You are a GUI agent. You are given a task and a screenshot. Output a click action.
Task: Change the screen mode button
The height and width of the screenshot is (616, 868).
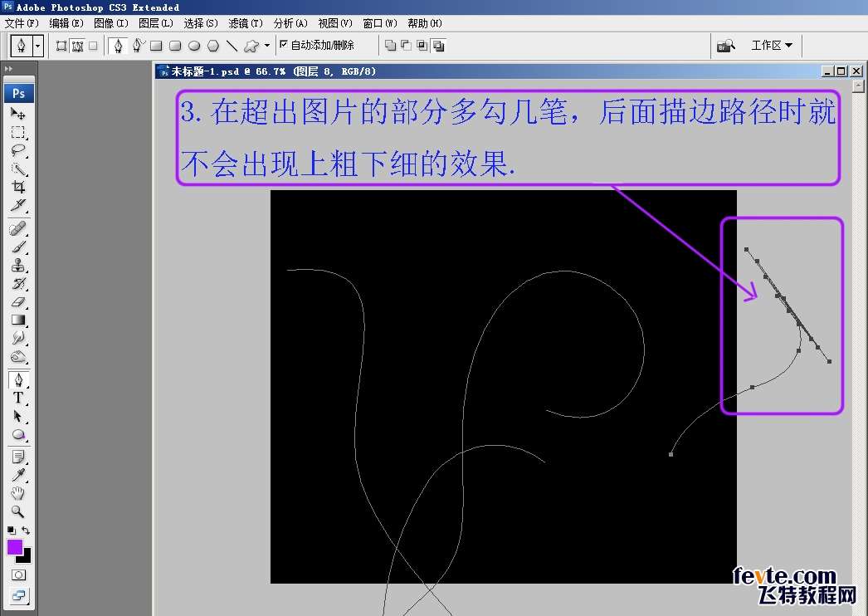point(18,596)
